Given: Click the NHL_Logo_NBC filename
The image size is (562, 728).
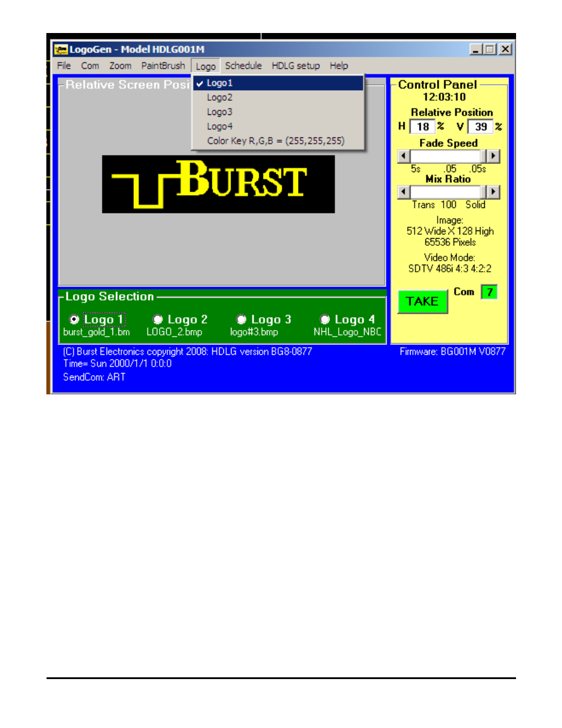Looking at the screenshot, I should point(348,332).
